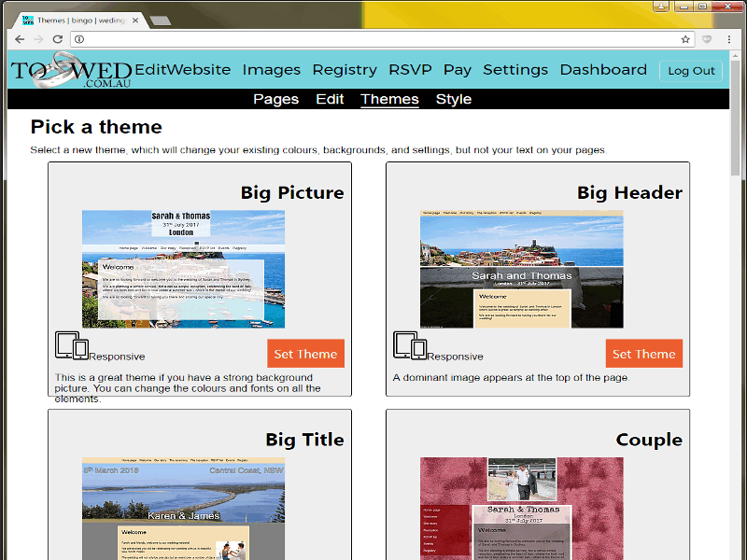Click the Big Picture theme preview image
Image resolution: width=747 pixels, height=560 pixels.
[x=183, y=269]
